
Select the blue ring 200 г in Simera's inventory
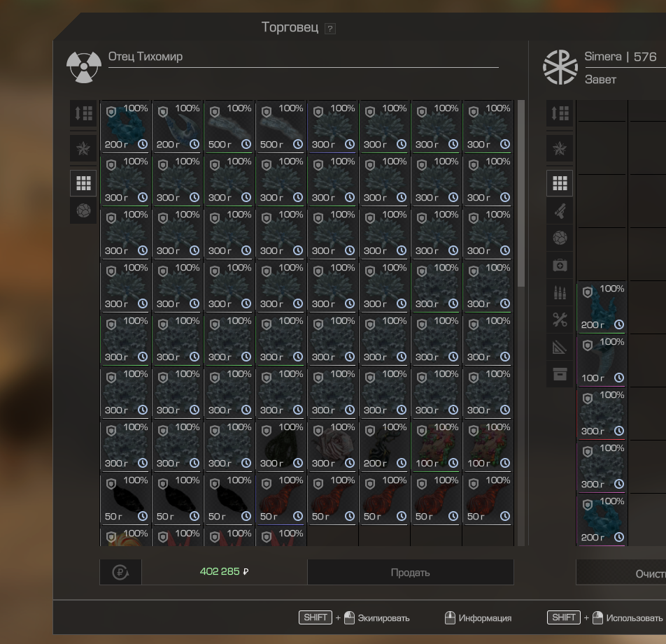coord(602,520)
